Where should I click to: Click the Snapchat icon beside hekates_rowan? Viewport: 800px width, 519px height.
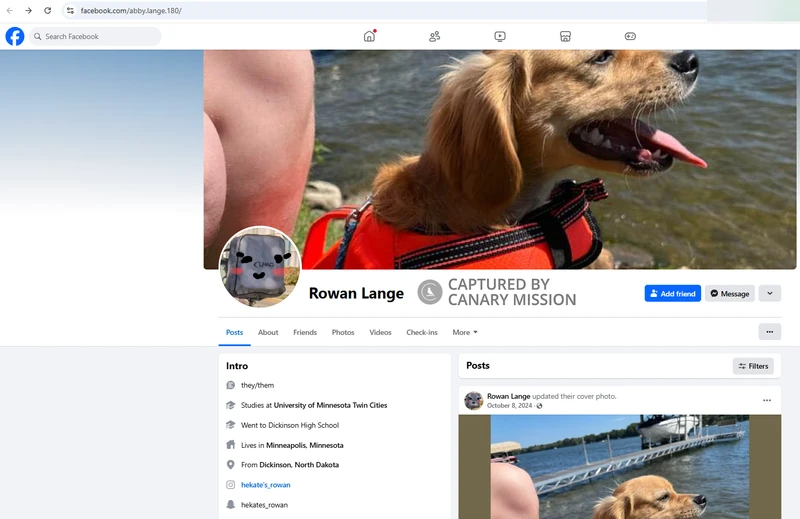coord(231,505)
